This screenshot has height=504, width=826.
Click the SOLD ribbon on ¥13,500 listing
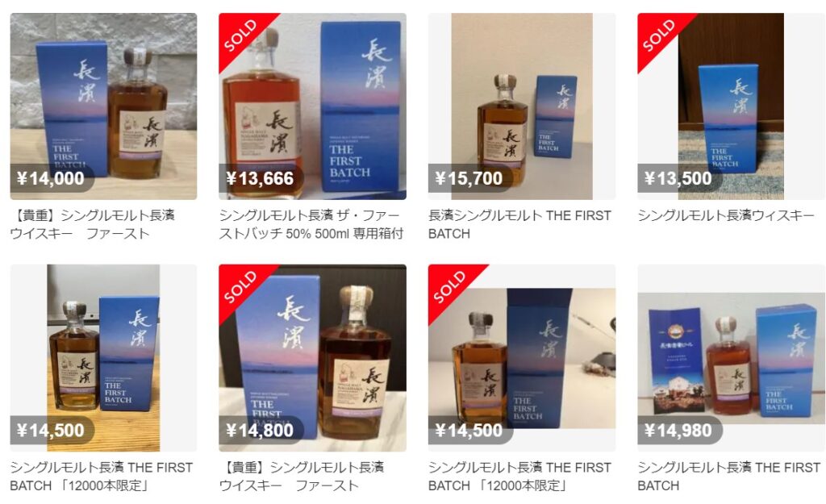click(x=658, y=35)
